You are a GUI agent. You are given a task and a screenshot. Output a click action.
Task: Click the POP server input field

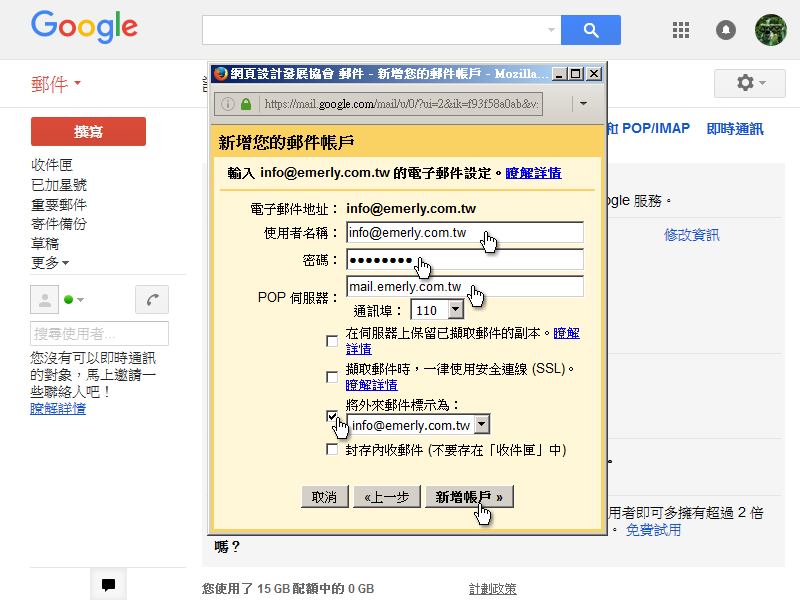pyautogui.click(x=465, y=287)
